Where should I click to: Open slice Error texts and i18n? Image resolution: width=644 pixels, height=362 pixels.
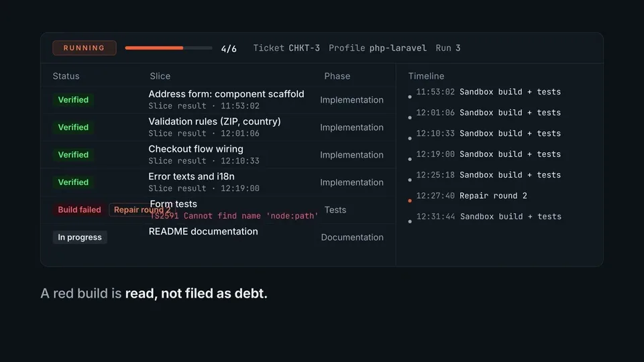coord(191,176)
